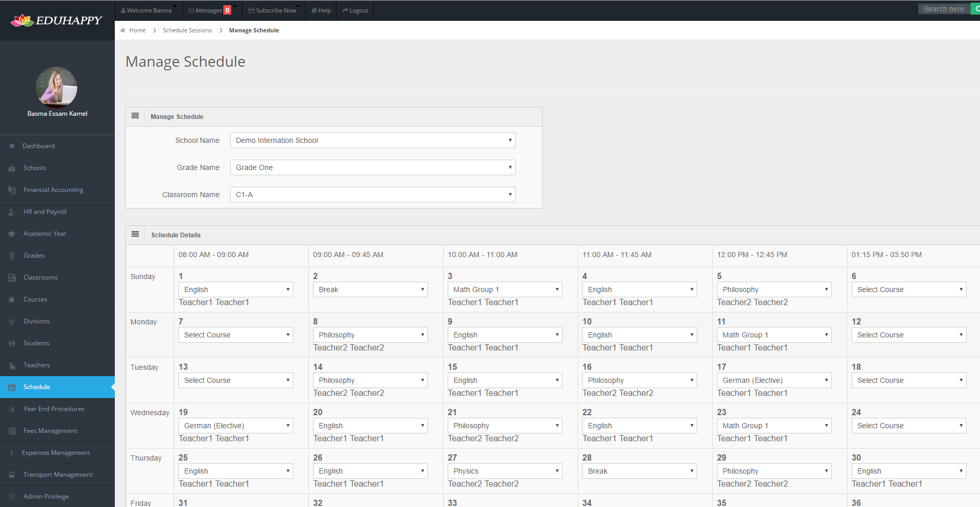Click the Academic Year sidebar icon
Viewport: 980px width, 507px height.
point(11,234)
